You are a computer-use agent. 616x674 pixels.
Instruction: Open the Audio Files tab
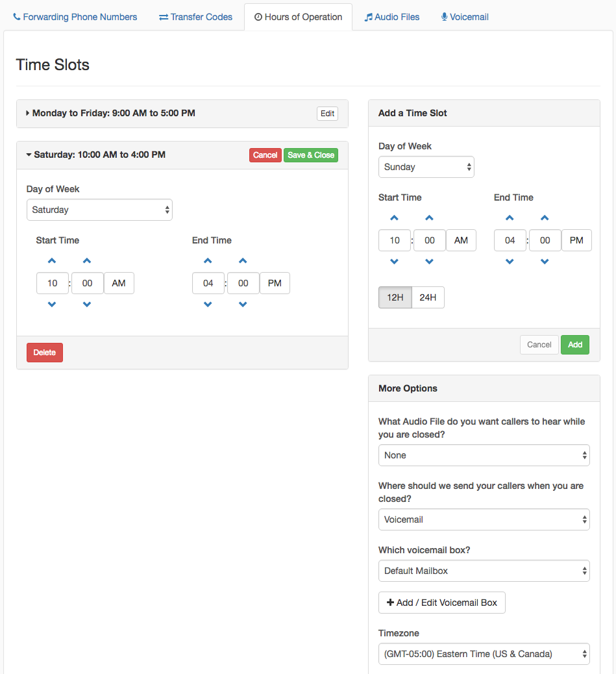point(392,17)
